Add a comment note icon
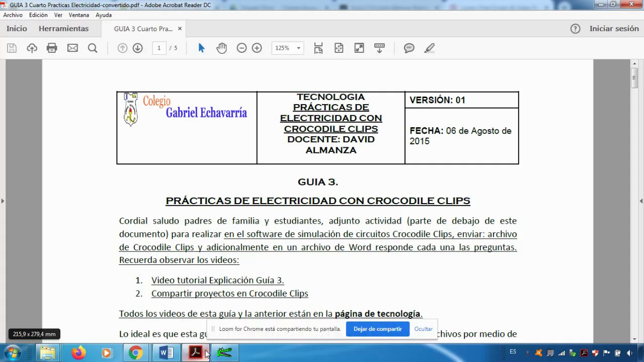 click(x=409, y=48)
